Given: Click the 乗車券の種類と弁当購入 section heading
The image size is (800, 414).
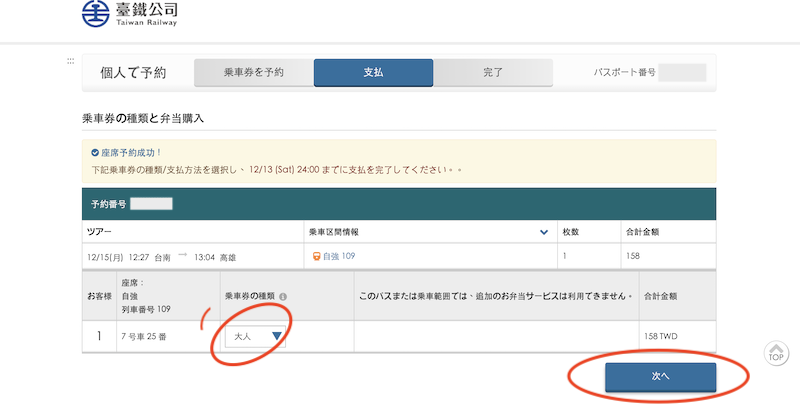Looking at the screenshot, I should tap(142, 119).
